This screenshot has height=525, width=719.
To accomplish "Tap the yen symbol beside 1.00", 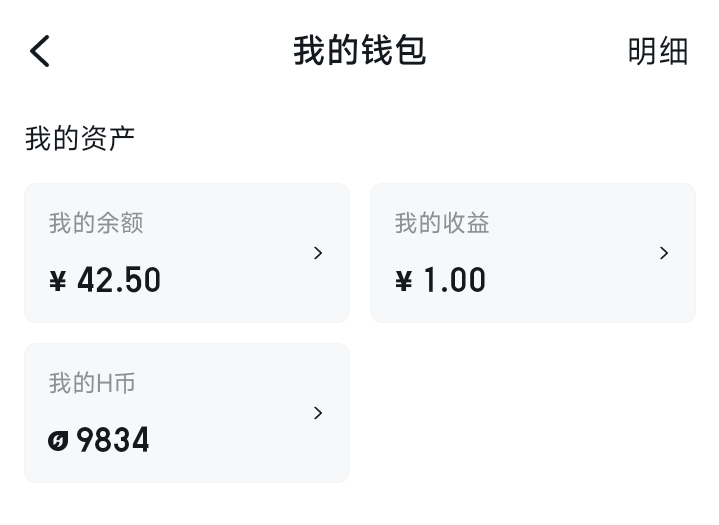I will point(404,281).
